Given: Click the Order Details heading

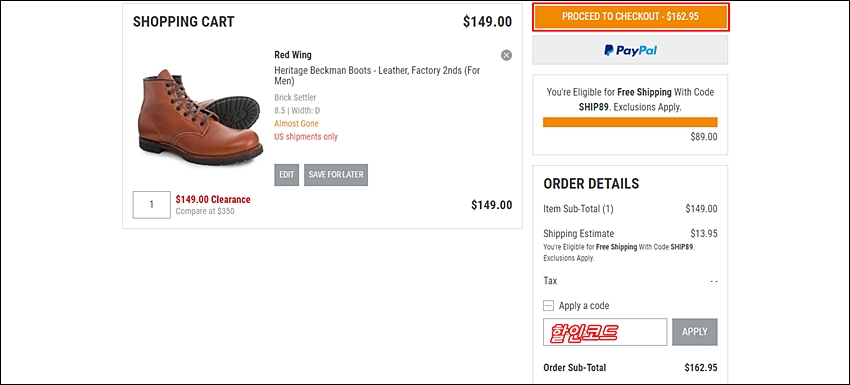Looking at the screenshot, I should pos(591,184).
